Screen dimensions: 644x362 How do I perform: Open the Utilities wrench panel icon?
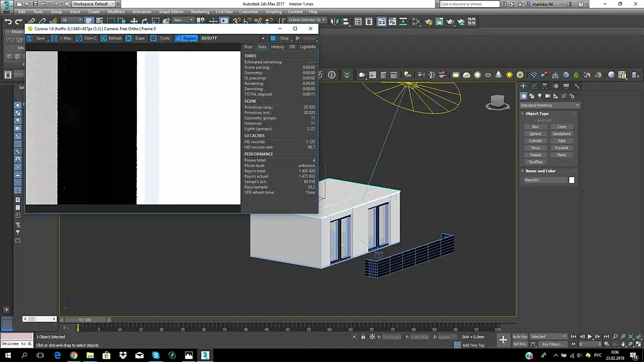pyautogui.click(x=577, y=86)
